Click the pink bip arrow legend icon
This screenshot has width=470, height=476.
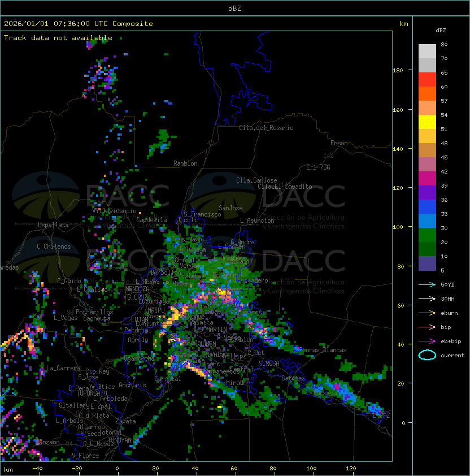pyautogui.click(x=427, y=327)
